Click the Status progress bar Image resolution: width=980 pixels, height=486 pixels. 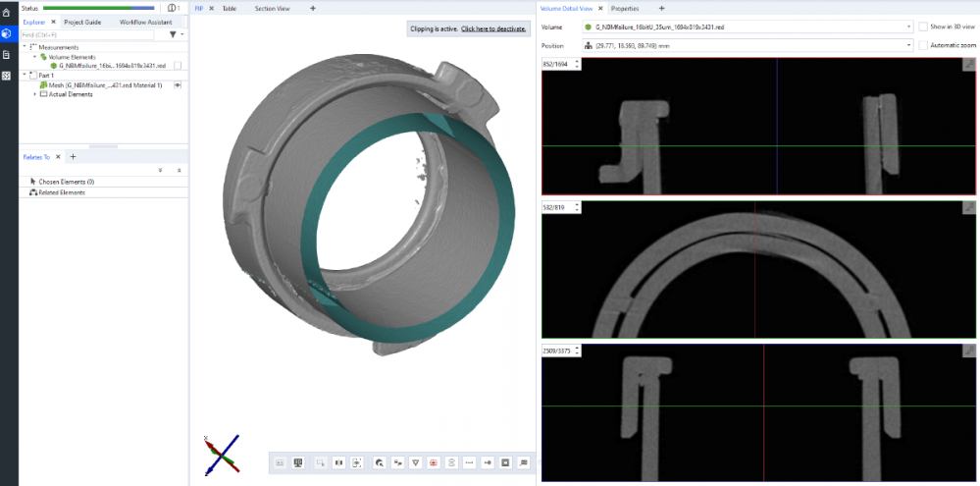tap(98, 8)
